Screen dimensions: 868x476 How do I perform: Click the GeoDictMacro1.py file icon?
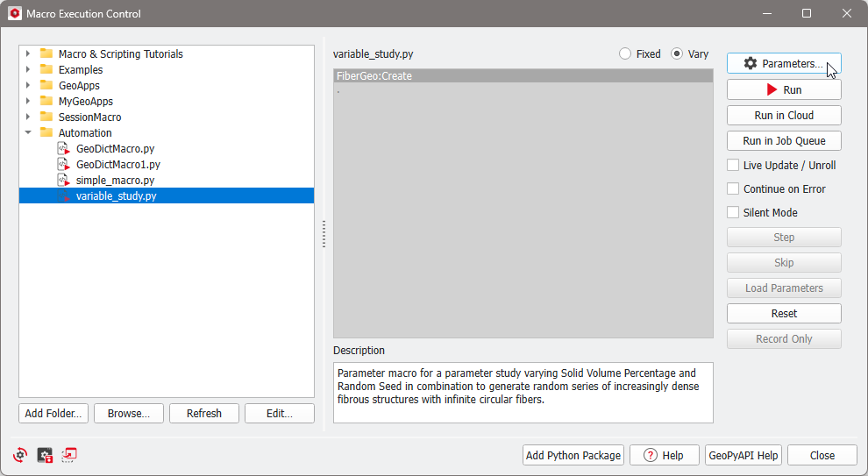tap(64, 165)
